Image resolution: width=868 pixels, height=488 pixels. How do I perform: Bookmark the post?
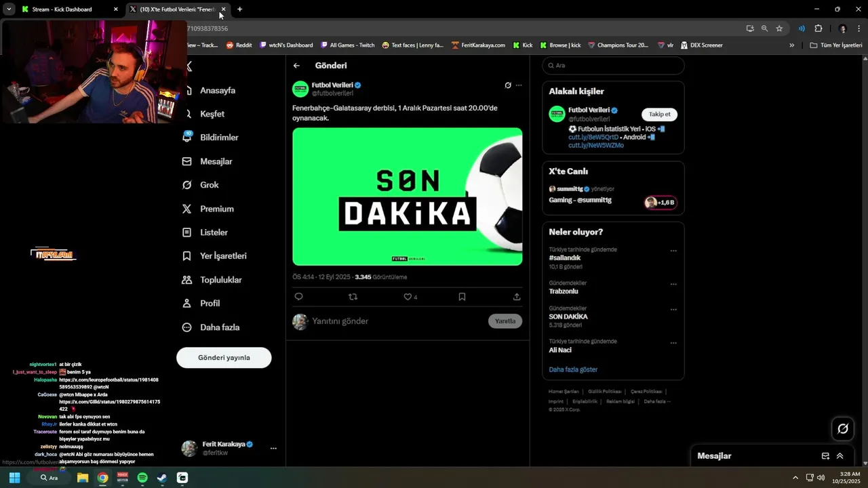pyautogui.click(x=462, y=297)
